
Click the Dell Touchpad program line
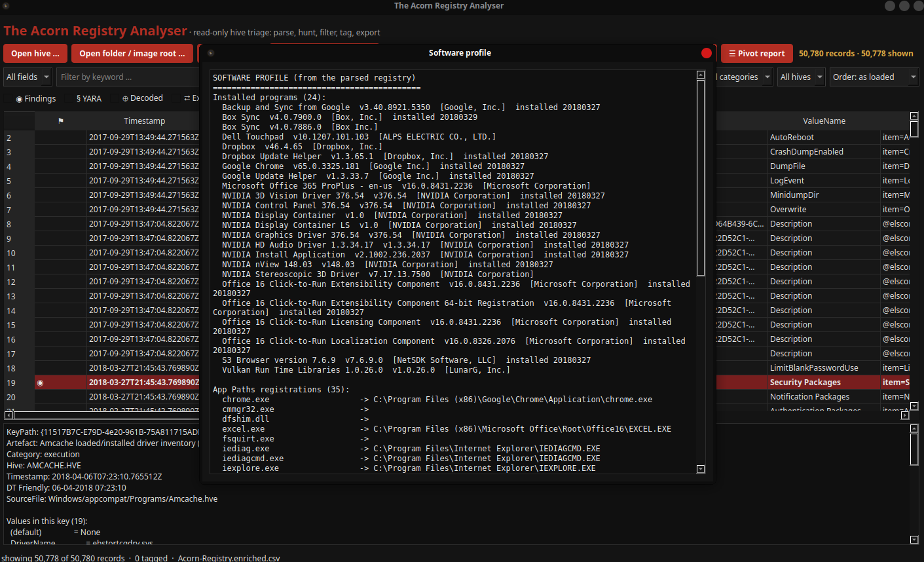tap(359, 137)
